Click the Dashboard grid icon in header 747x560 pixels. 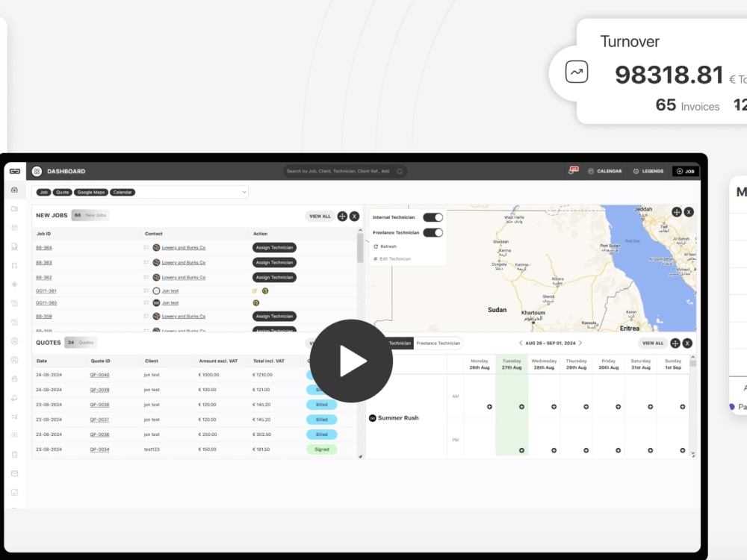(x=37, y=171)
